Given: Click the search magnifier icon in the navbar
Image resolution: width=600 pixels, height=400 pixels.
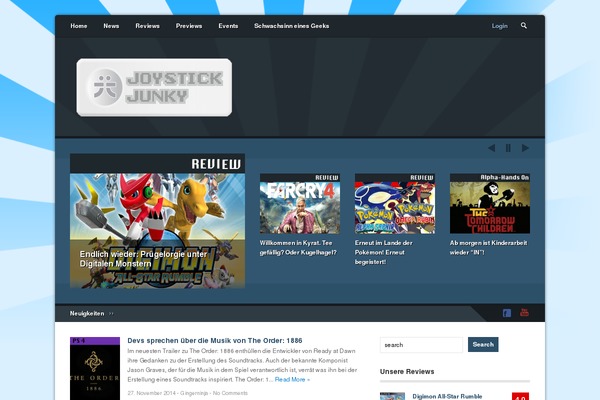Looking at the screenshot, I should click(524, 26).
